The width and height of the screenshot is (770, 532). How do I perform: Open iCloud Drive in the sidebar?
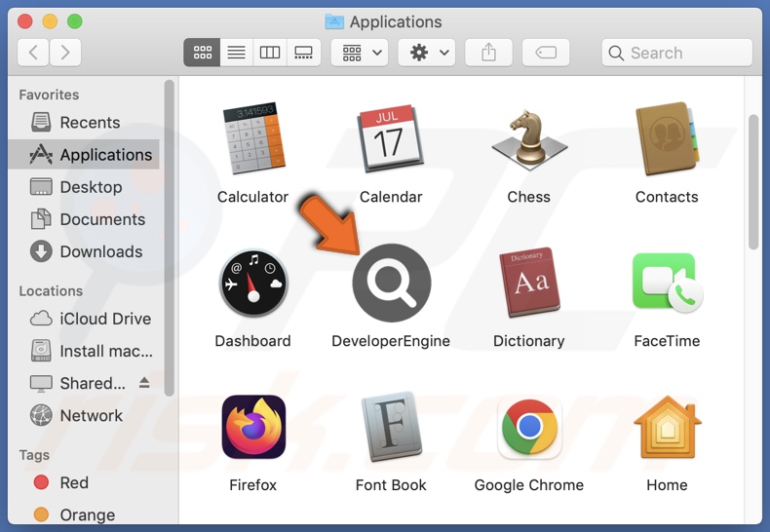point(84,319)
